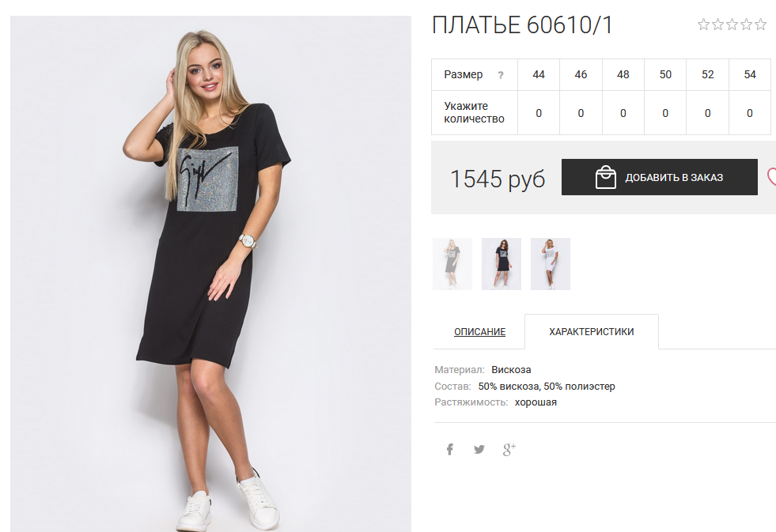View black dress brunette model thumbnail
Screen dimensions: 776x532
coord(502,263)
